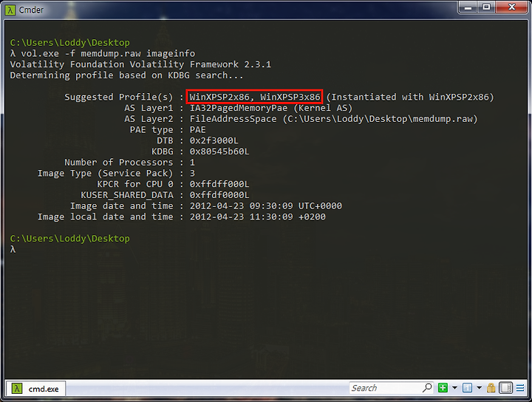Click the FileAddressSpace memdump.raw path value
This screenshot has width=532, height=402.
click(x=333, y=119)
